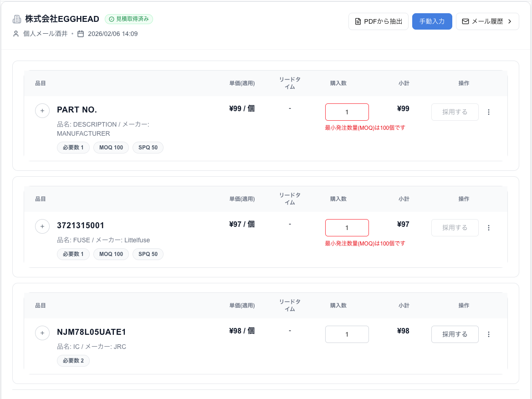Expand the PART NO. row with plus icon

pos(42,110)
